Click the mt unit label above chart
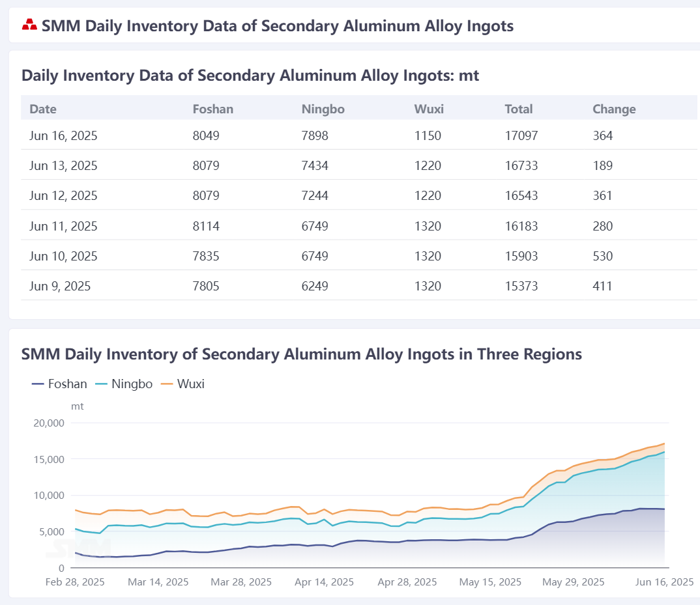 click(77, 406)
